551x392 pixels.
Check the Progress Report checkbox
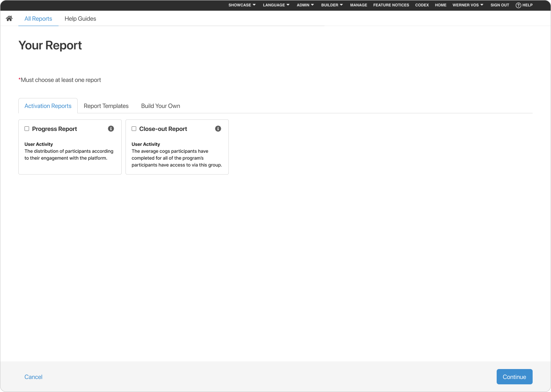pos(27,129)
